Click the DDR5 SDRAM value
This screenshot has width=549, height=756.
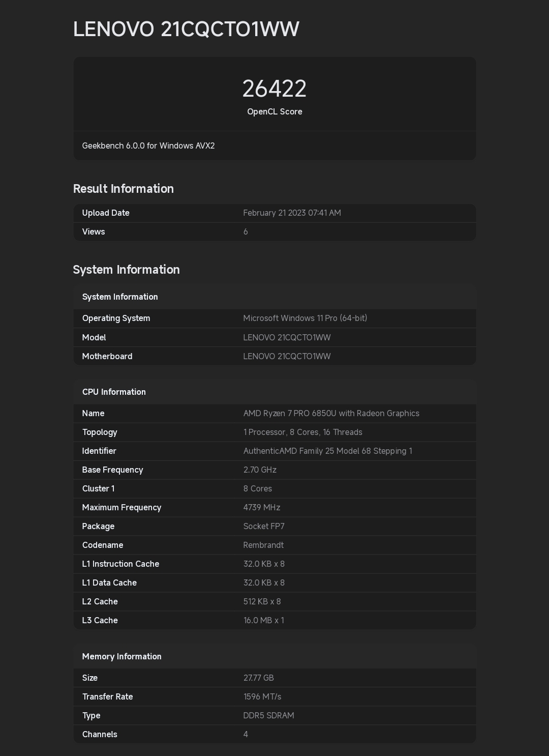269,715
